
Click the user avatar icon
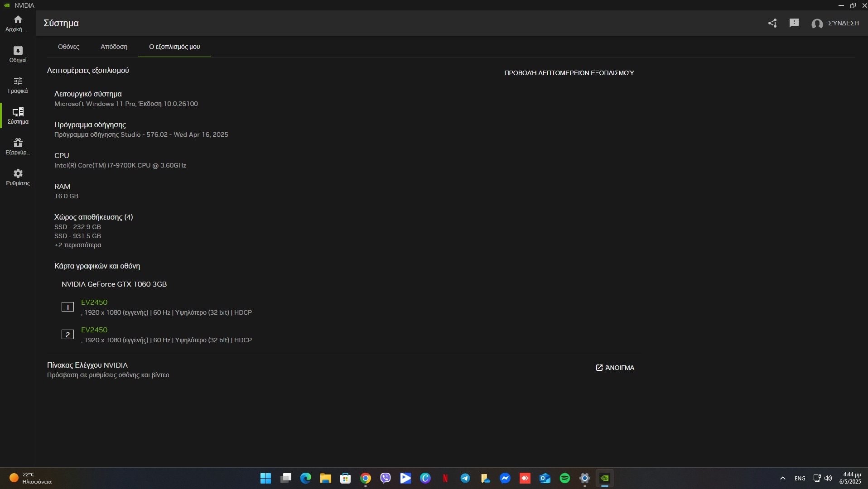pyautogui.click(x=817, y=24)
